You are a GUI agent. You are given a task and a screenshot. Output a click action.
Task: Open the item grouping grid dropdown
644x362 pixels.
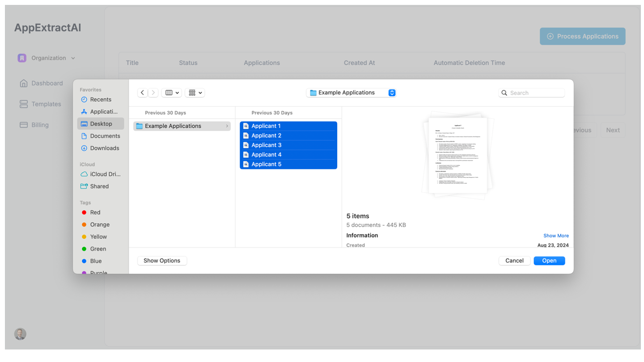coord(195,93)
